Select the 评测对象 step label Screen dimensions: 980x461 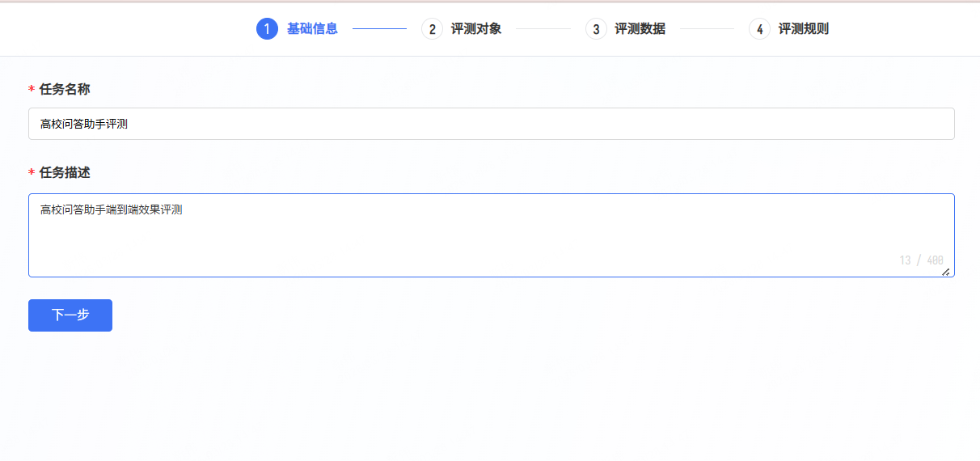click(x=476, y=29)
